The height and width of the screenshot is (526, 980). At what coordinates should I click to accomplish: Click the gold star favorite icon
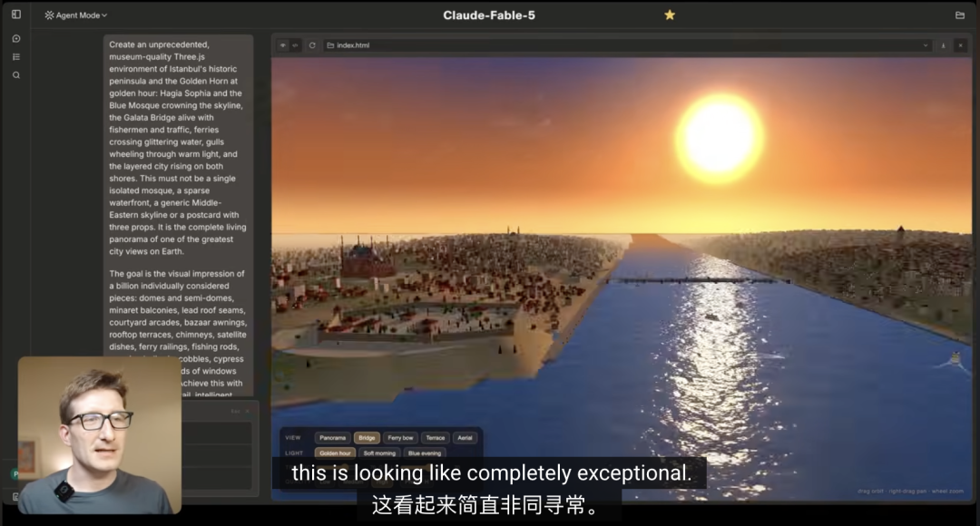click(x=670, y=15)
